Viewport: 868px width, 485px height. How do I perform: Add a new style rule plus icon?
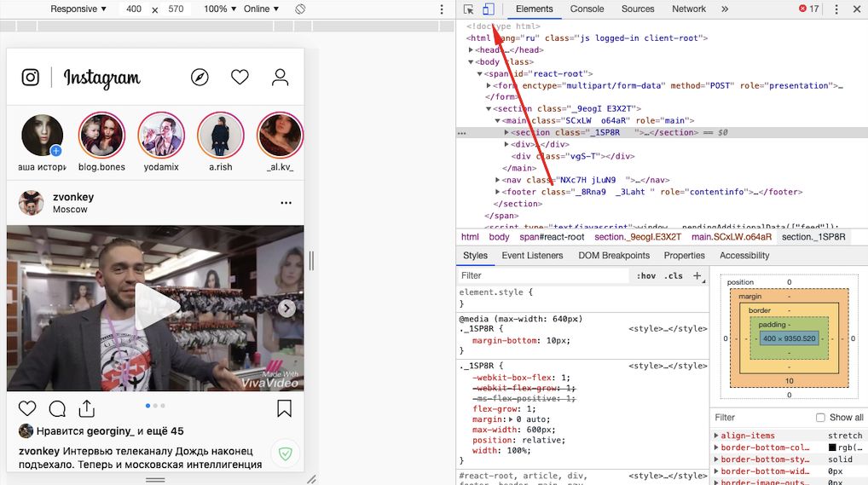pyautogui.click(x=697, y=275)
